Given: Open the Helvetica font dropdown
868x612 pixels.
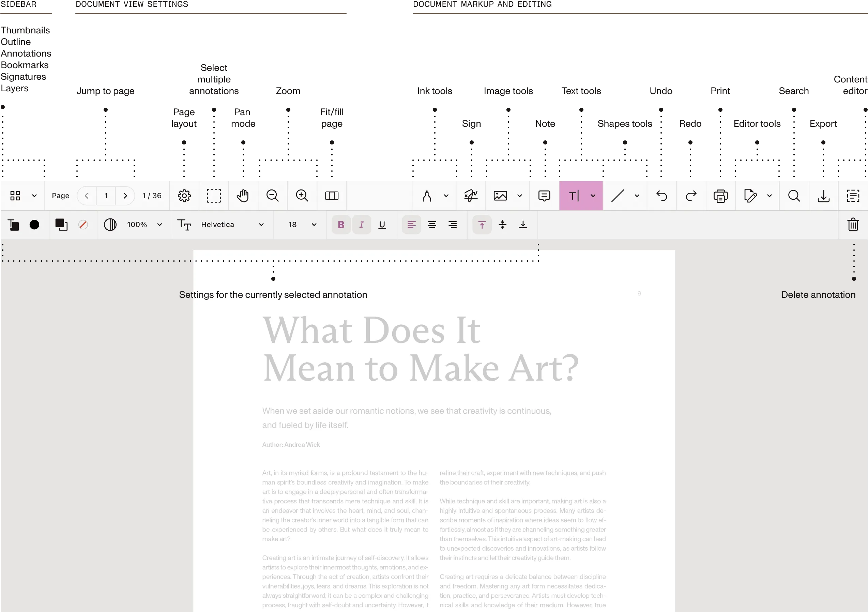Looking at the screenshot, I should [232, 225].
